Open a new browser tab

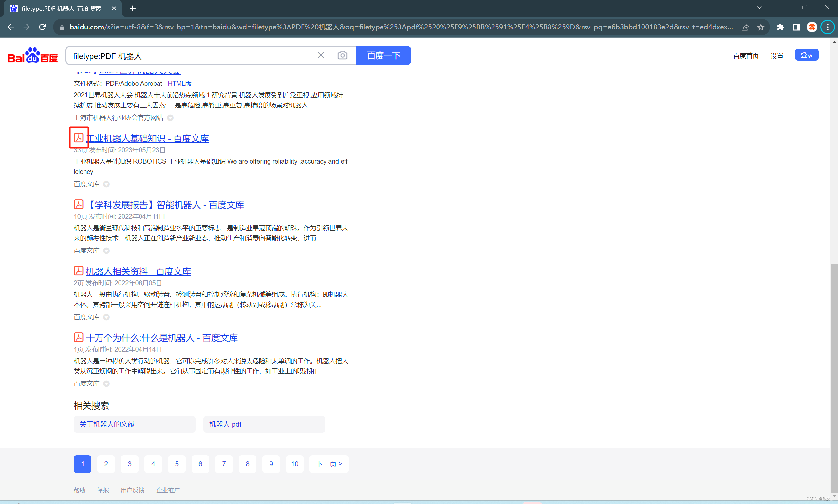click(132, 9)
